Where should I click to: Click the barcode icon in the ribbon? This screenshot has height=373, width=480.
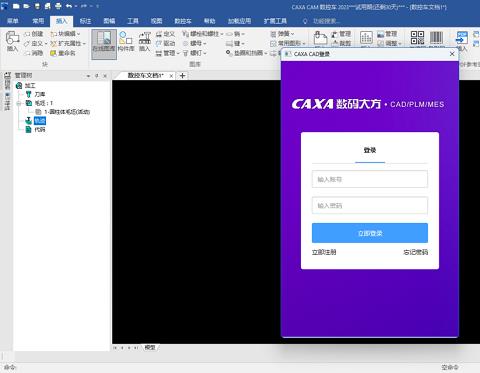pos(436,38)
